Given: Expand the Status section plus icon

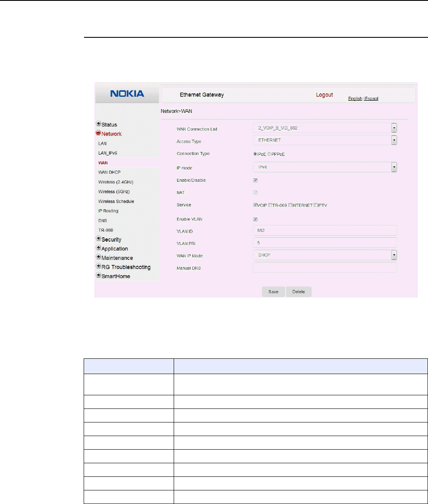Looking at the screenshot, I should point(99,124).
